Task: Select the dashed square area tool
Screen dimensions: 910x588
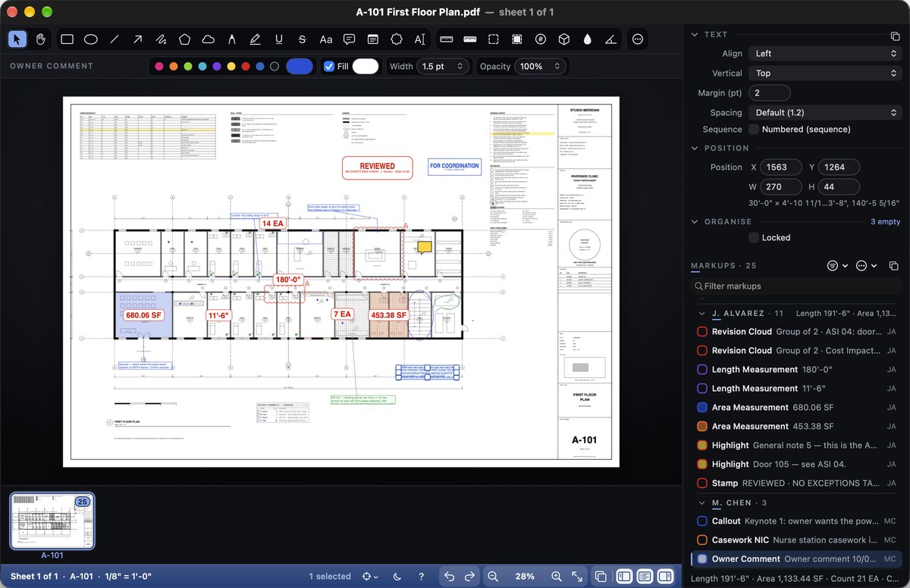Action: pos(493,39)
